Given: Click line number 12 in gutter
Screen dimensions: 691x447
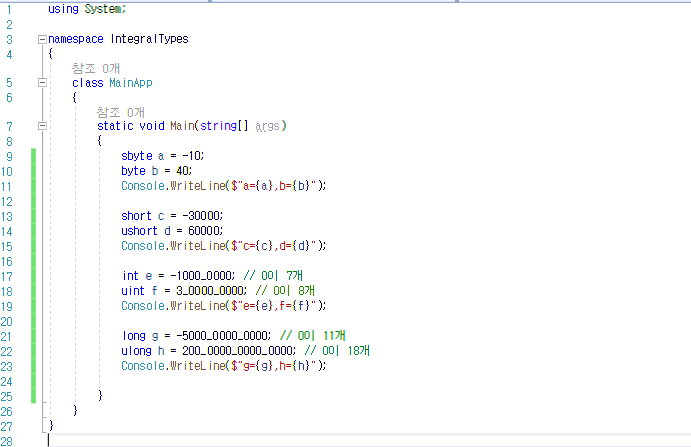Looking at the screenshot, I should pos(7,201).
